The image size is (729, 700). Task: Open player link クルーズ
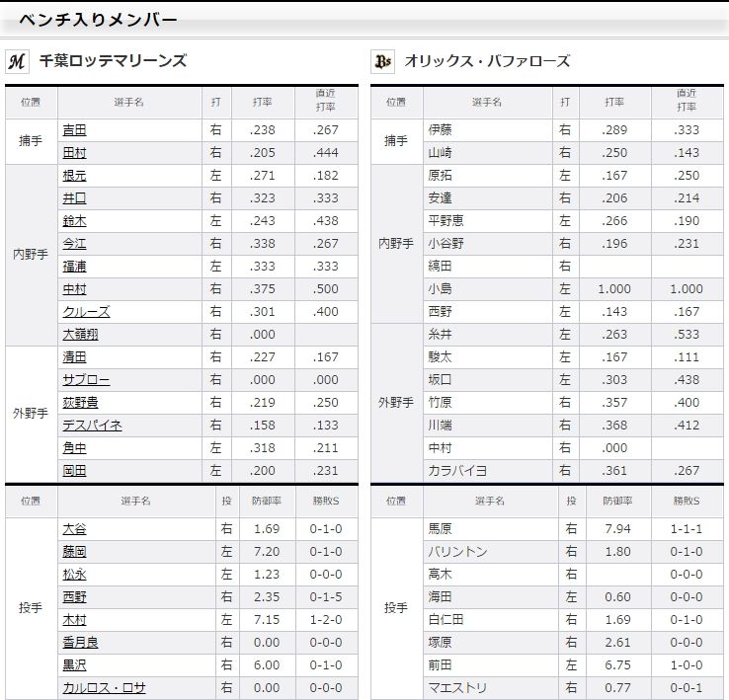tap(87, 312)
